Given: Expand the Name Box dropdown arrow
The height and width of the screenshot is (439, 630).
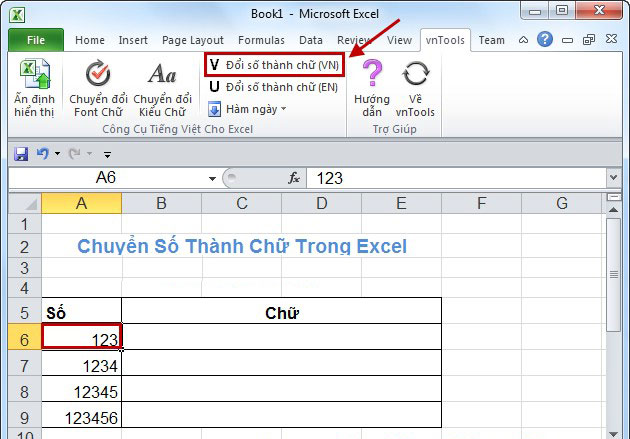Looking at the screenshot, I should click(212, 178).
